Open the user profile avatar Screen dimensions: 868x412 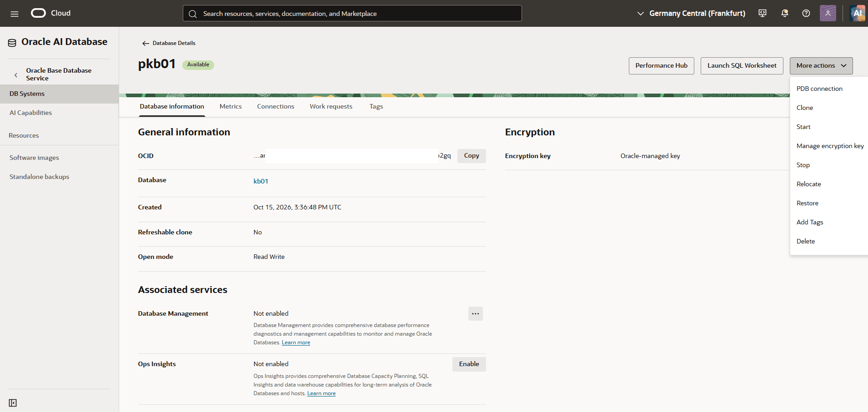coord(828,13)
